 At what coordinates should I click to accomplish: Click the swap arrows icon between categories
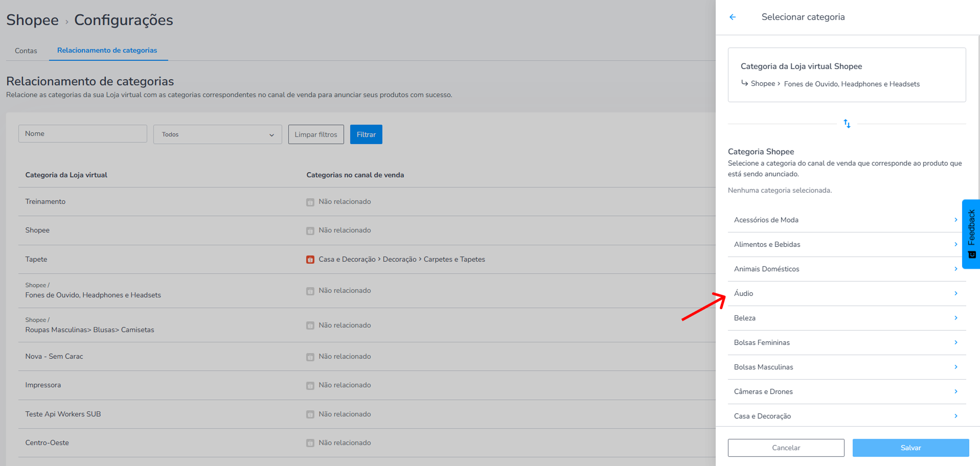pyautogui.click(x=847, y=124)
